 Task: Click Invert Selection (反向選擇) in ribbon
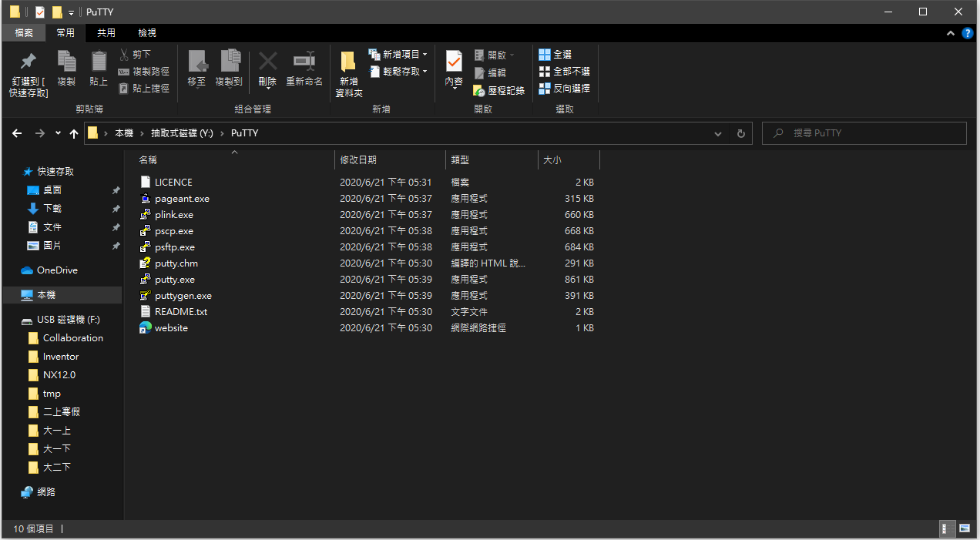(564, 89)
